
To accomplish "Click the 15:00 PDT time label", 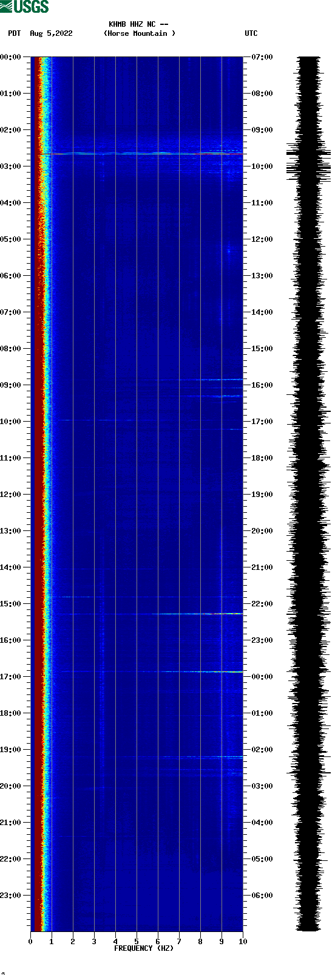I will 10,604.
